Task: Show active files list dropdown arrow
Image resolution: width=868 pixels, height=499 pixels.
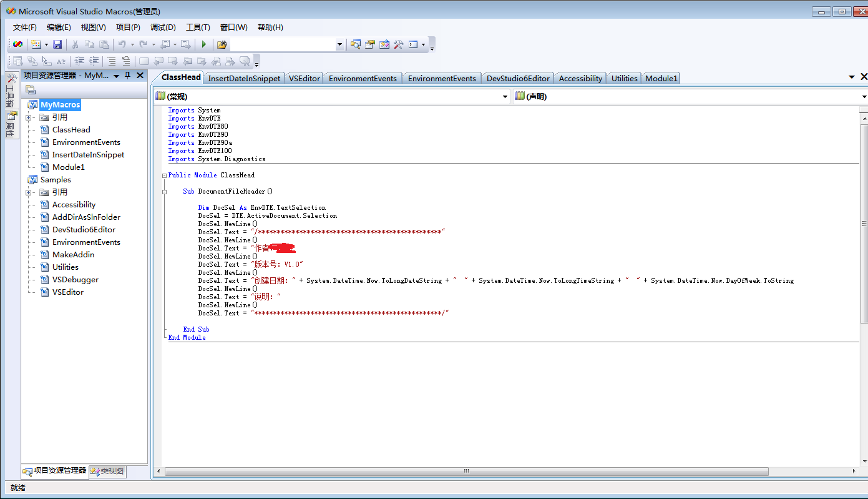Action: [852, 77]
